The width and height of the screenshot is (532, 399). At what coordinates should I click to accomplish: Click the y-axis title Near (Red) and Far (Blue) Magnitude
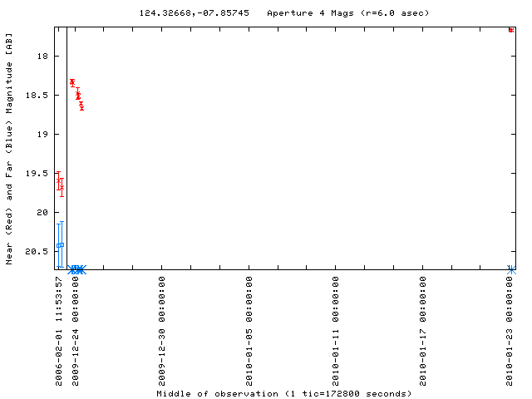click(x=9, y=149)
